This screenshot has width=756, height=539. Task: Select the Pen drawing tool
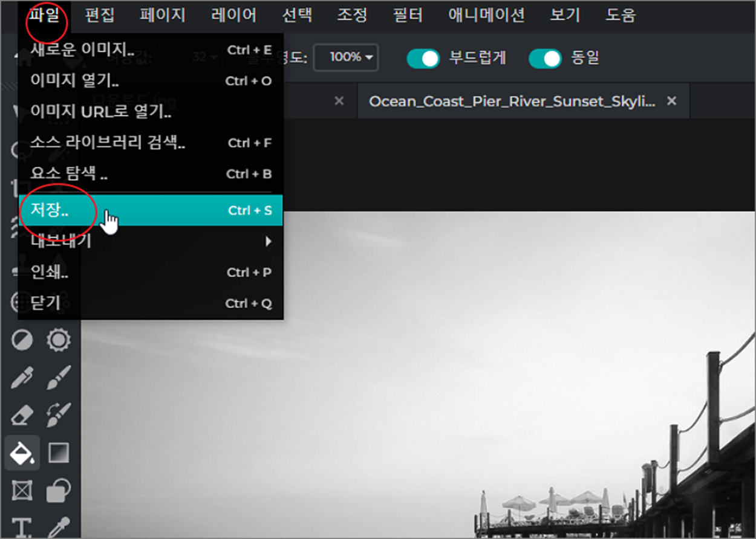[22, 378]
